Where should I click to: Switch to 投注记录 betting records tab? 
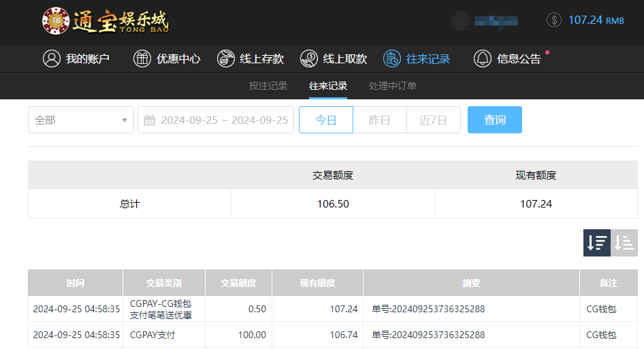(268, 86)
